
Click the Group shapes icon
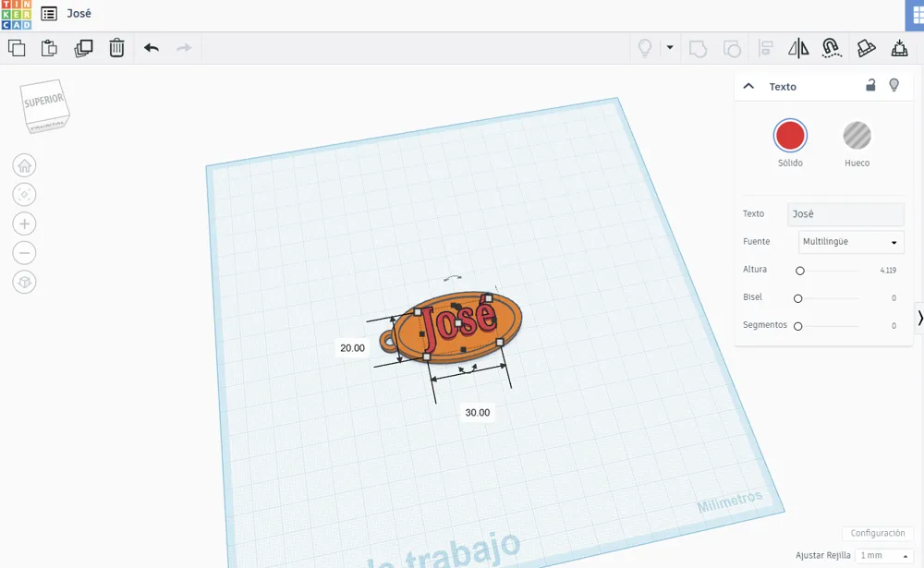[x=698, y=48]
